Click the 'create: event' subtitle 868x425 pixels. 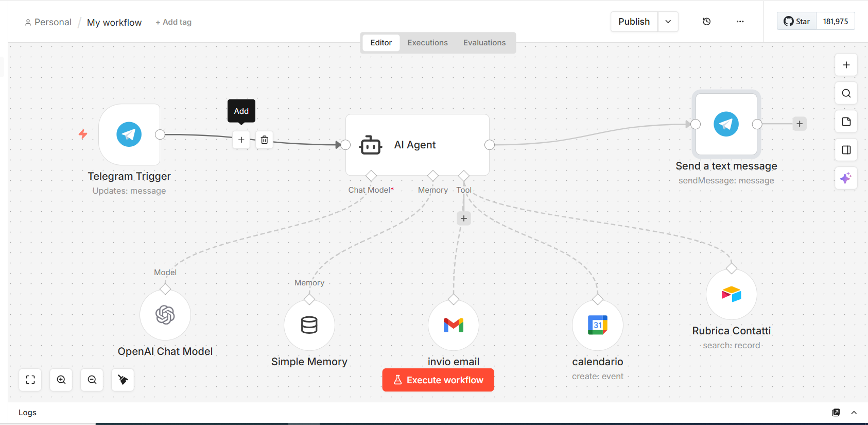598,376
